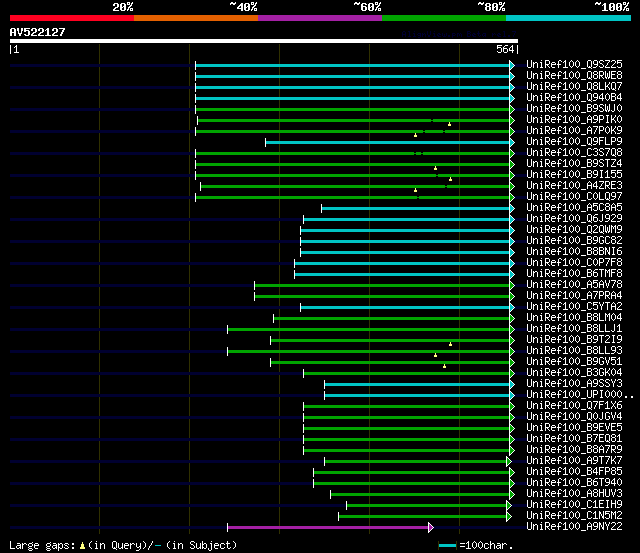
Task: Click the green arrowhead ending the Q9SZ25 alignment
Action: coord(512,65)
